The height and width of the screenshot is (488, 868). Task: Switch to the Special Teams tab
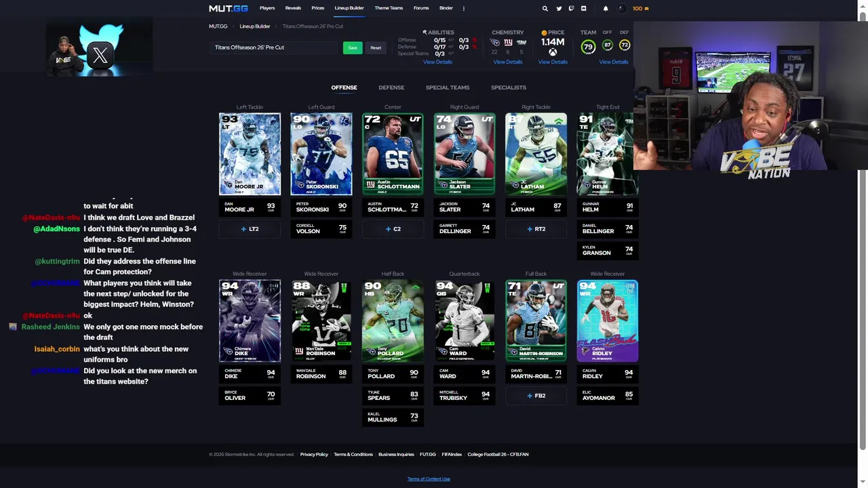[448, 87]
